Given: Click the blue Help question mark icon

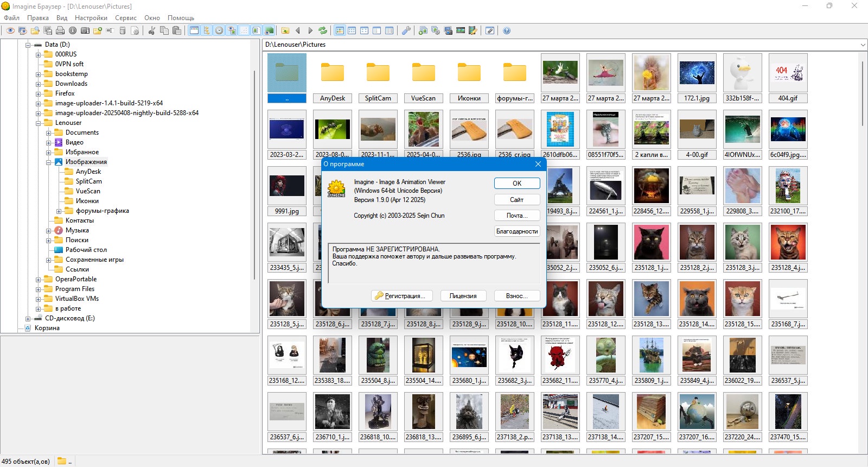Looking at the screenshot, I should pyautogui.click(x=507, y=30).
